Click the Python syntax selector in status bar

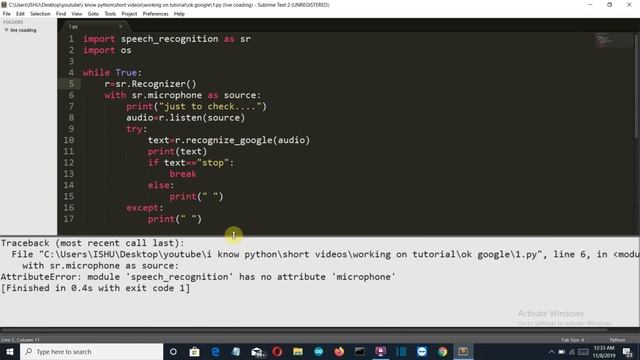[x=617, y=340]
